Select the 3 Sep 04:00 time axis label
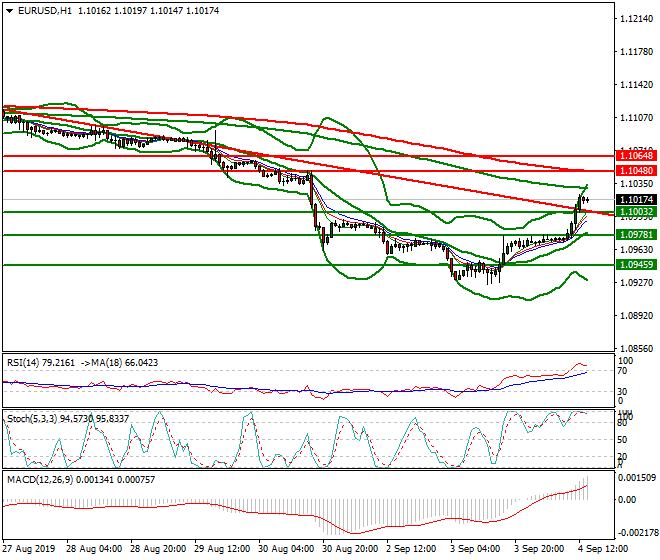 point(475,549)
